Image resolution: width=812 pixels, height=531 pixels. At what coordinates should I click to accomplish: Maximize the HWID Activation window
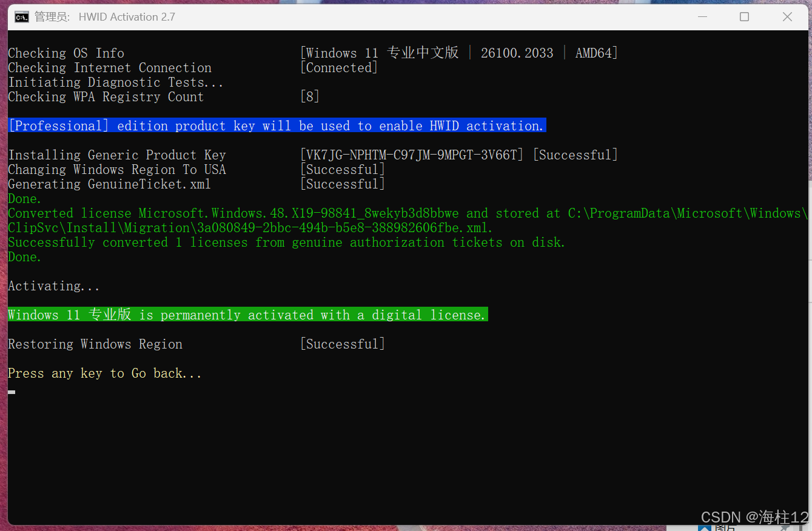(x=744, y=17)
